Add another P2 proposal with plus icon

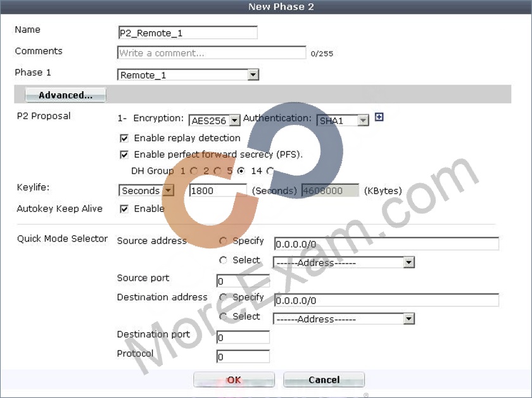(x=379, y=117)
